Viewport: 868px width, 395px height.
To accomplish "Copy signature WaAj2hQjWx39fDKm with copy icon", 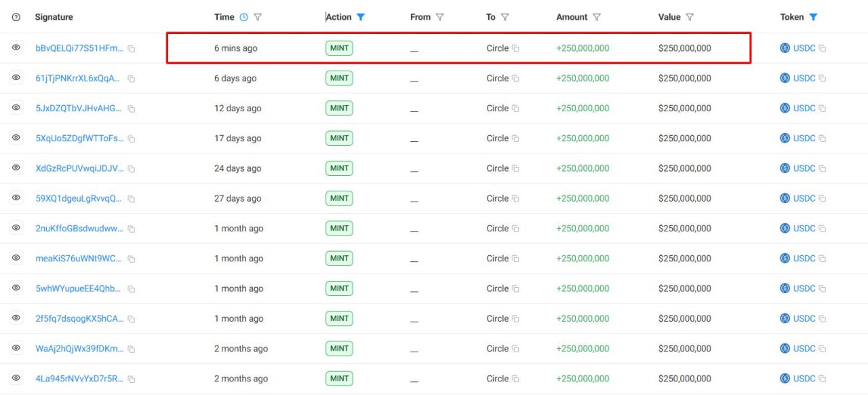I will [132, 350].
